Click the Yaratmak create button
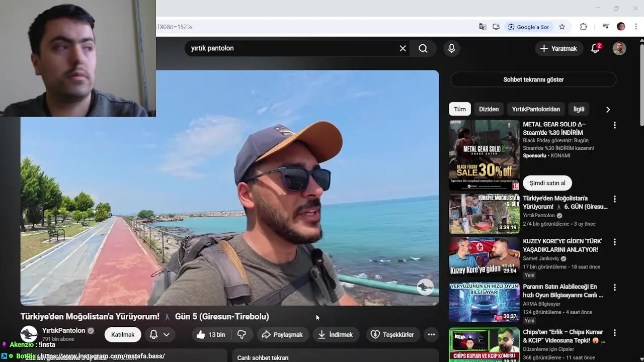The width and height of the screenshot is (644, 362). click(x=558, y=49)
